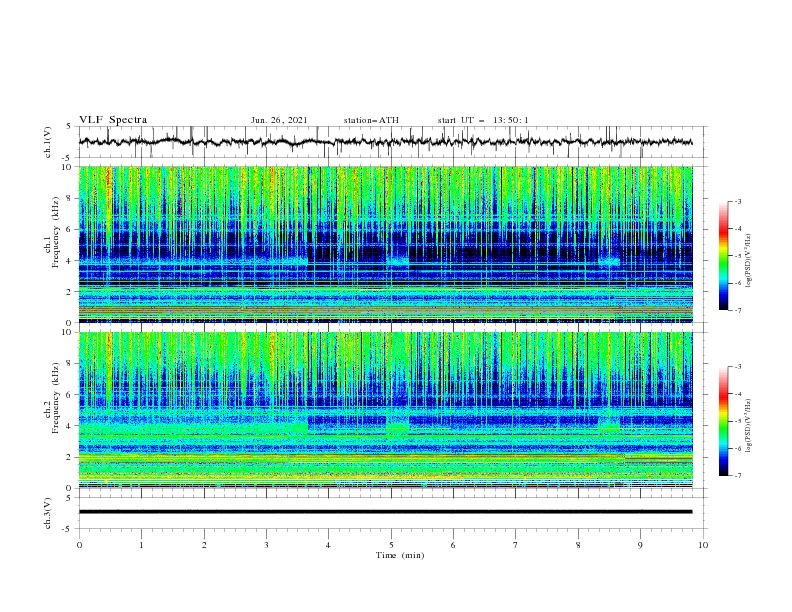Click time axis tick label "8"
The height and width of the screenshot is (612, 792).
(578, 545)
